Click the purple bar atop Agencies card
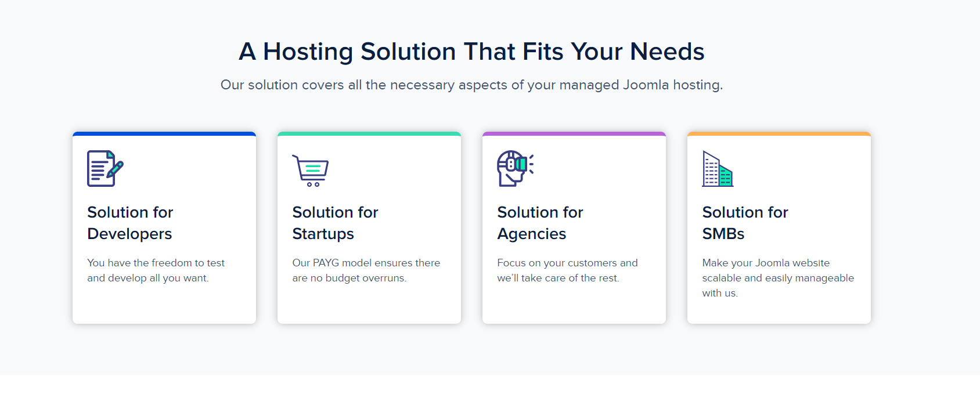This screenshot has width=980, height=405. point(574,134)
